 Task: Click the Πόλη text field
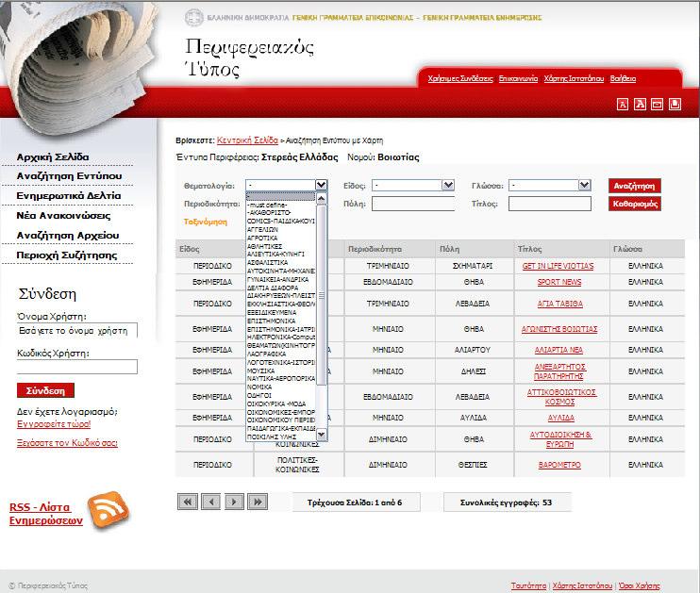pyautogui.click(x=413, y=204)
